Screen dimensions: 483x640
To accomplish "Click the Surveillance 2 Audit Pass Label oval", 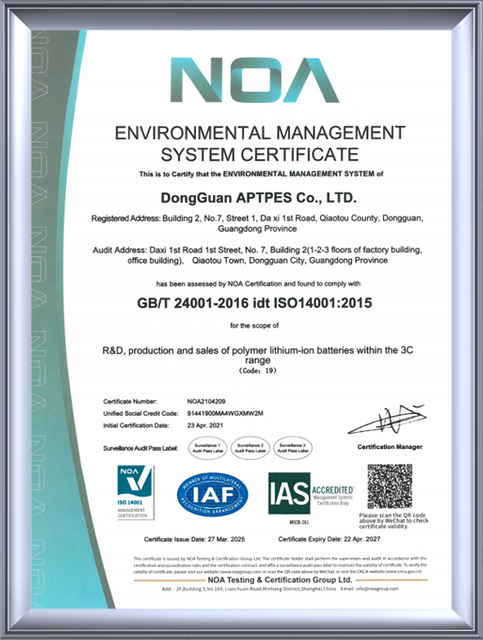I will (x=250, y=448).
